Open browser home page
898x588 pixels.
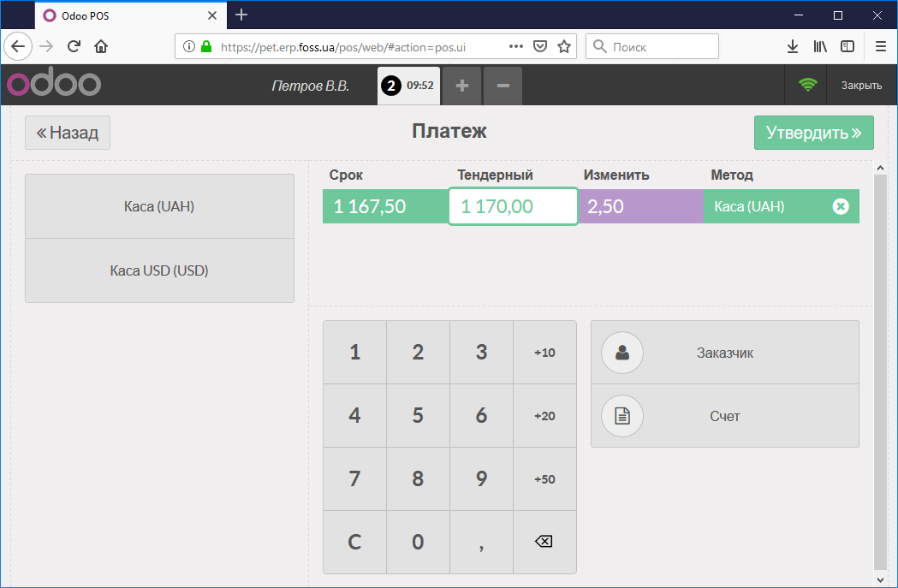(101, 46)
